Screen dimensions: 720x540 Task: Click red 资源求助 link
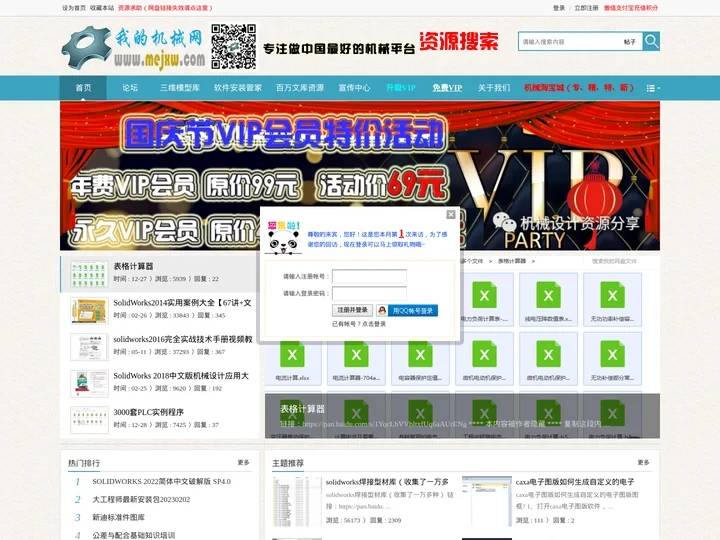pyautogui.click(x=165, y=8)
